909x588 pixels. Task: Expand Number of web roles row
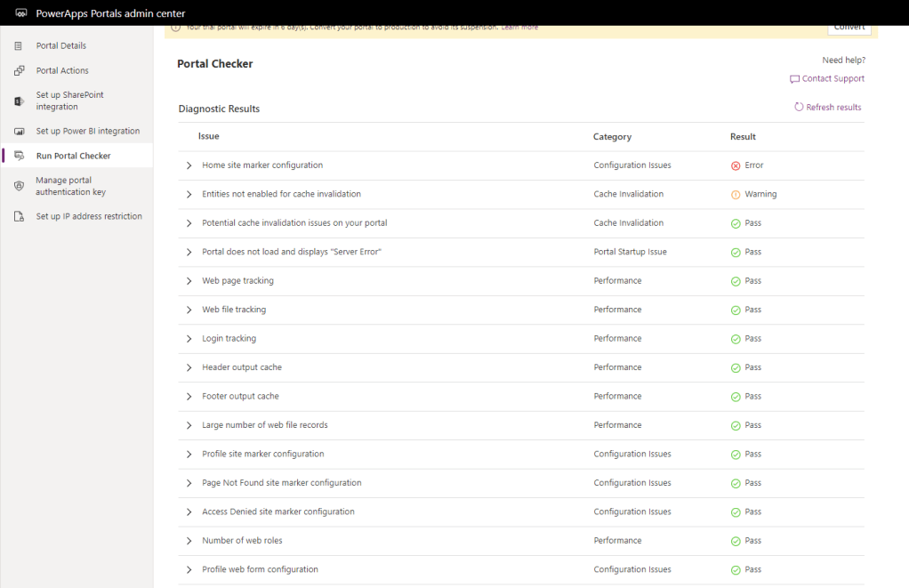[189, 541]
